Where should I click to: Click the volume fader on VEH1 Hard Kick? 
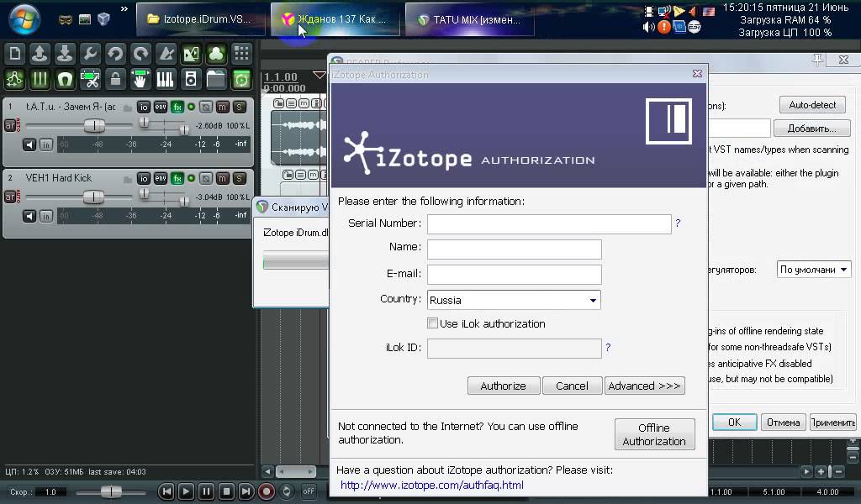tap(94, 197)
